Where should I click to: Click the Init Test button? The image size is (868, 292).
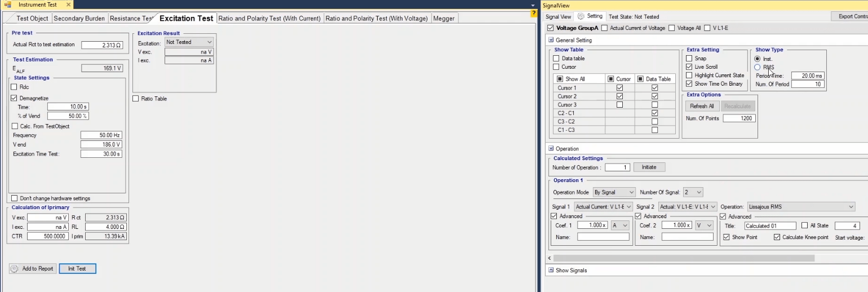coord(77,269)
